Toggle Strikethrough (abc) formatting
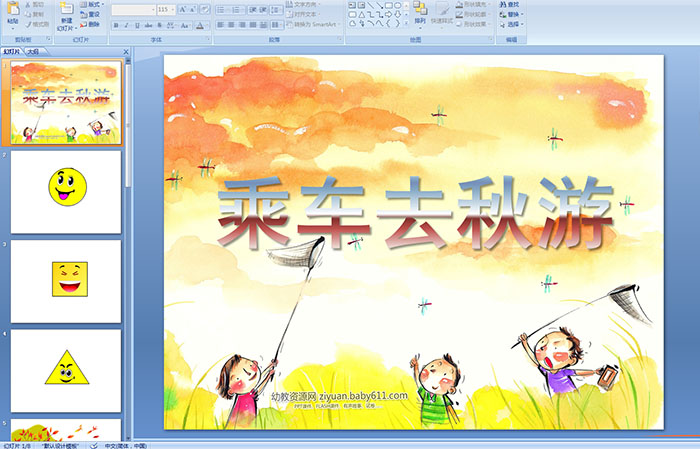Screen dimensions: 700x449 pos(148,25)
